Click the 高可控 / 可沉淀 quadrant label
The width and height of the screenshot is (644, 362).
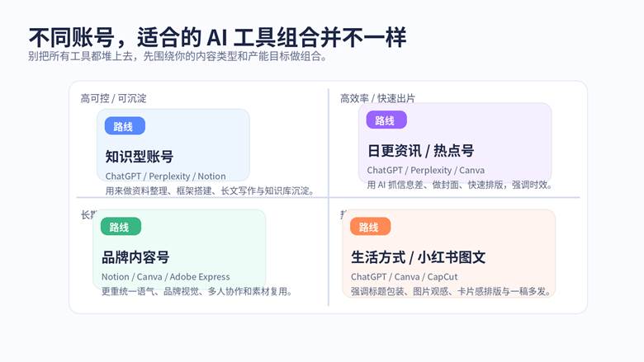point(113,99)
